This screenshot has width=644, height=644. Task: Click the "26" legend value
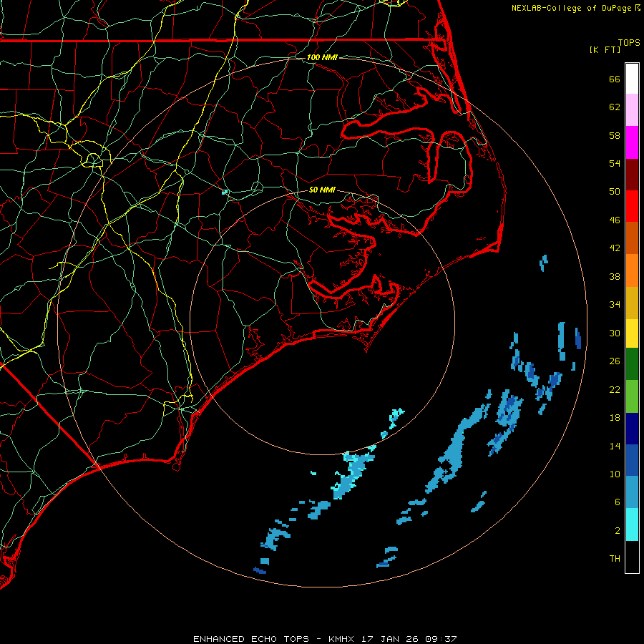(x=615, y=361)
